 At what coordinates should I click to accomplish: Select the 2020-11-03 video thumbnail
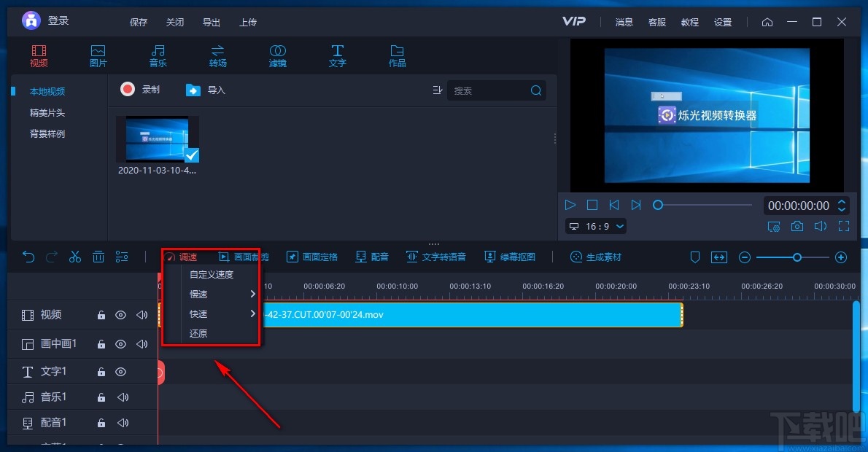[x=158, y=139]
